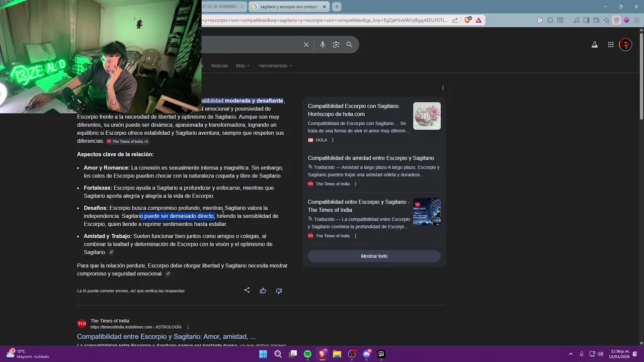Give thumbs up to the AI overview
The height and width of the screenshot is (362, 644).
pos(263,291)
